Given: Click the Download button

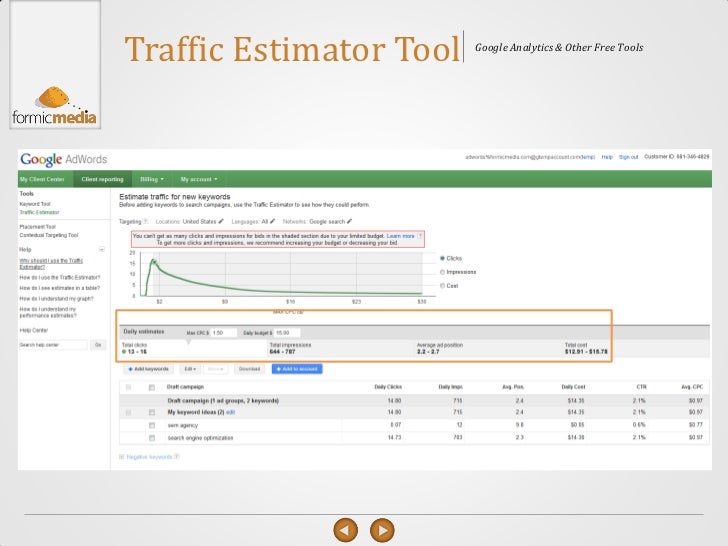Looking at the screenshot, I should [249, 369].
